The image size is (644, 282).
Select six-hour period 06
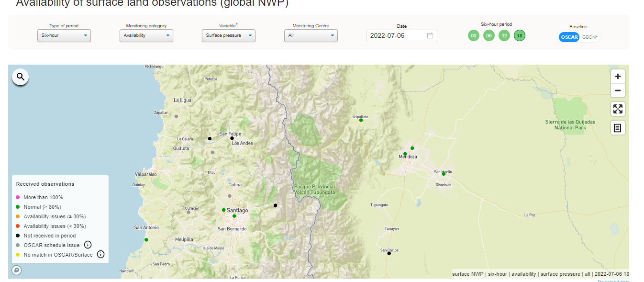[x=489, y=36]
